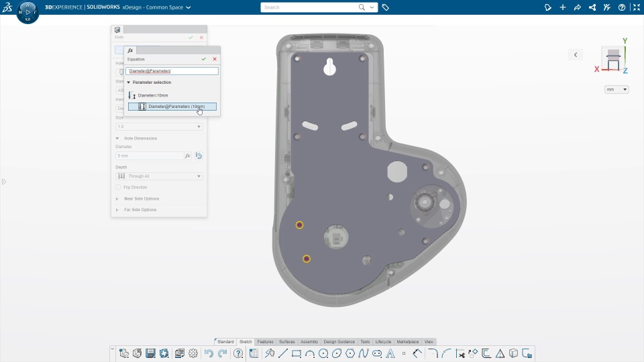
Task: Open equation editor fx button for Diameter
Action: [188, 156]
